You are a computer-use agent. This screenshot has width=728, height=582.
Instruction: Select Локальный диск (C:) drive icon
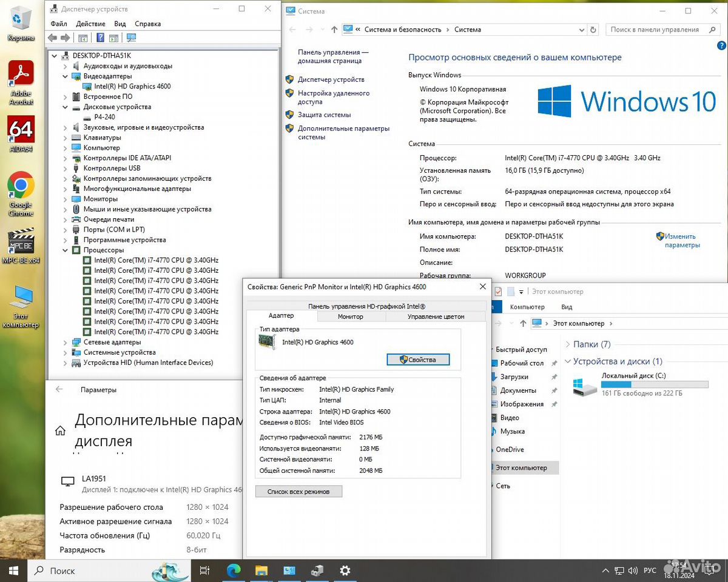click(585, 386)
